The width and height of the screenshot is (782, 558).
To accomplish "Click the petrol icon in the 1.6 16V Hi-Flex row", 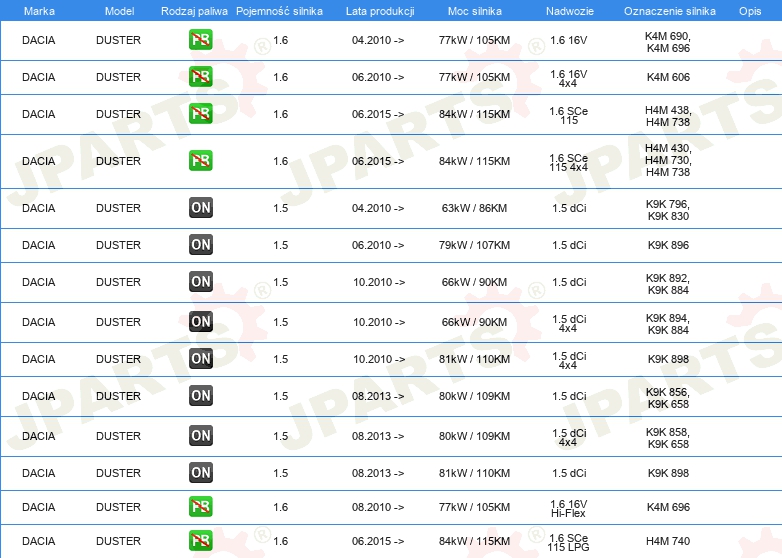I will click(x=200, y=507).
